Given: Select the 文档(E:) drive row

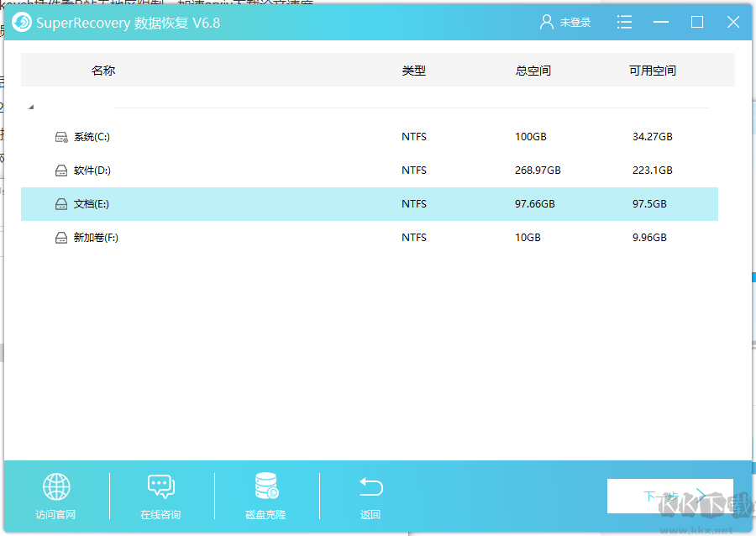Looking at the screenshot, I should [x=370, y=204].
